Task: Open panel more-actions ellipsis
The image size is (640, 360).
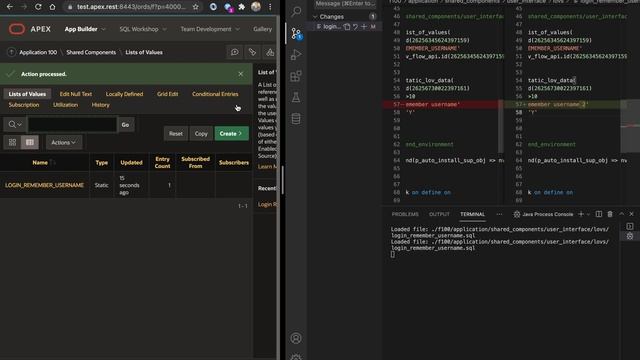Action: 499,214
